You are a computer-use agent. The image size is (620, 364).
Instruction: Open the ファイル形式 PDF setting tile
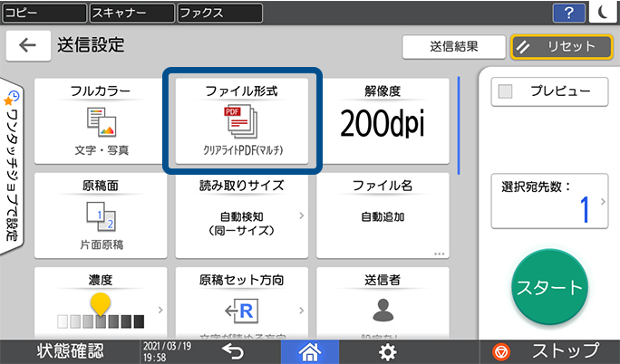[x=242, y=120]
